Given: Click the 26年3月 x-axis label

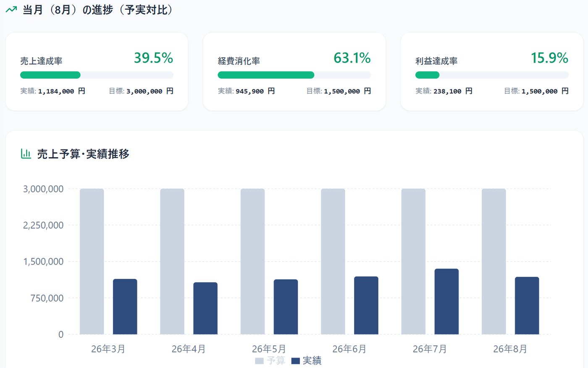Looking at the screenshot, I should pyautogui.click(x=108, y=349).
